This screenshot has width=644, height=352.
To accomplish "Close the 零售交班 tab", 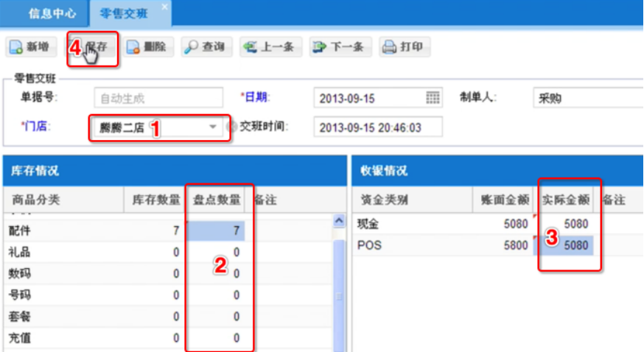I will click(x=164, y=7).
